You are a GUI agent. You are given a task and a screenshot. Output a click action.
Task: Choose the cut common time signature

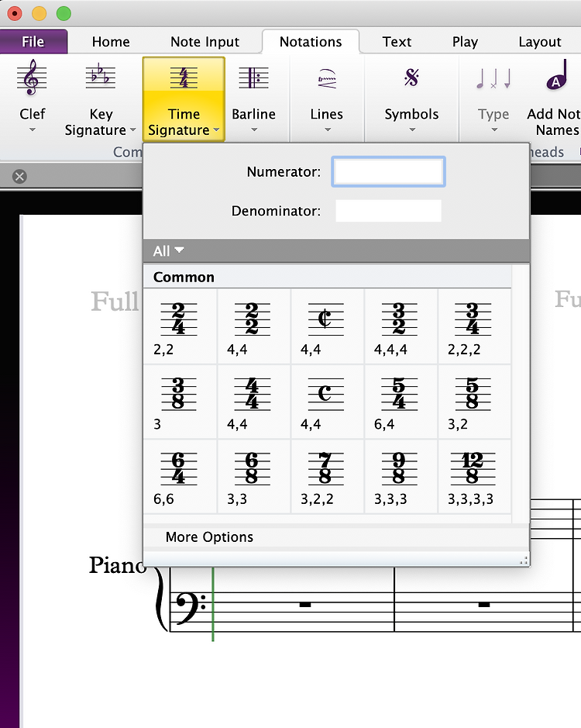pyautogui.click(x=328, y=326)
